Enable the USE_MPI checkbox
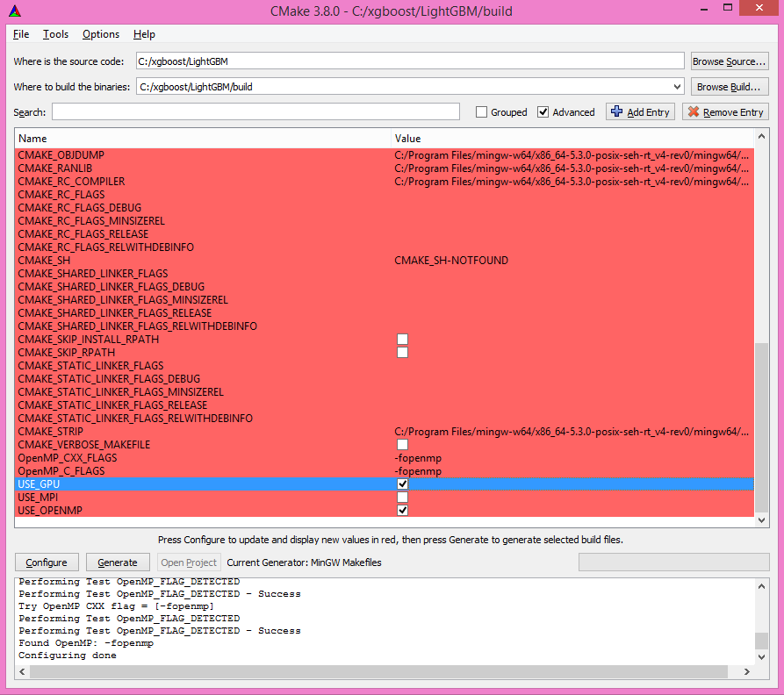This screenshot has width=784, height=695. [402, 497]
